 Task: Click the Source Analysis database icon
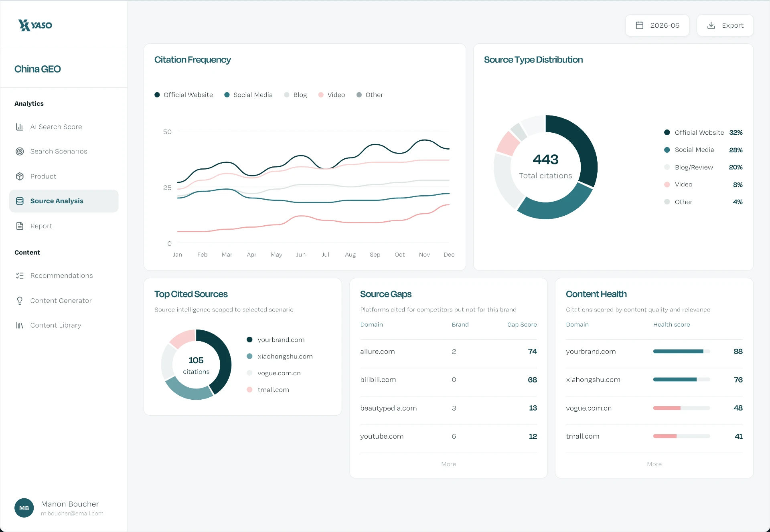20,201
